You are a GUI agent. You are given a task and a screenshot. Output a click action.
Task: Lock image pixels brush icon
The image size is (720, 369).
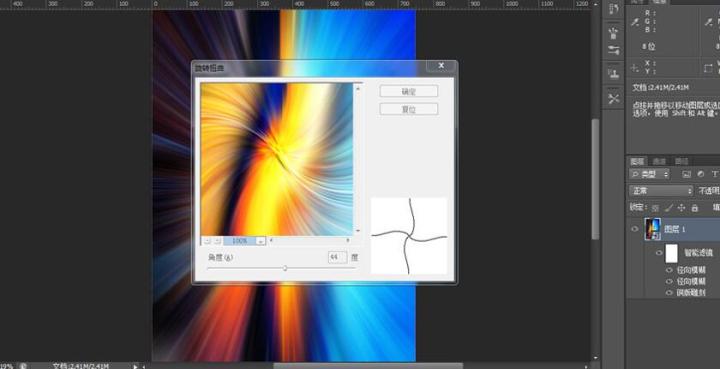tap(669, 208)
